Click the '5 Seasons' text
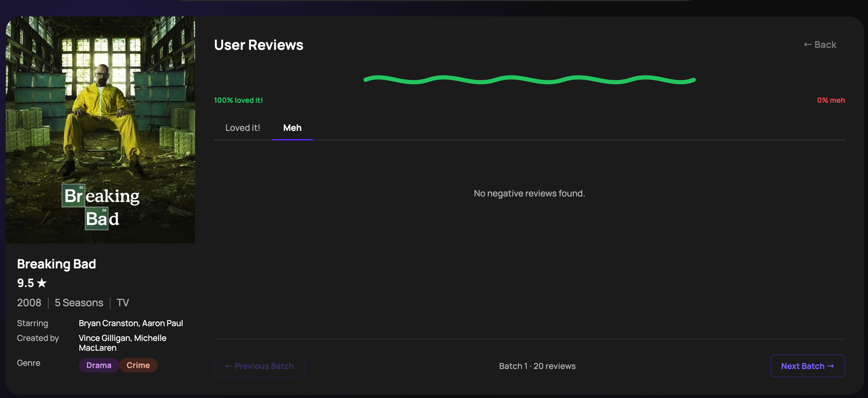This screenshot has width=868, height=398. (79, 302)
